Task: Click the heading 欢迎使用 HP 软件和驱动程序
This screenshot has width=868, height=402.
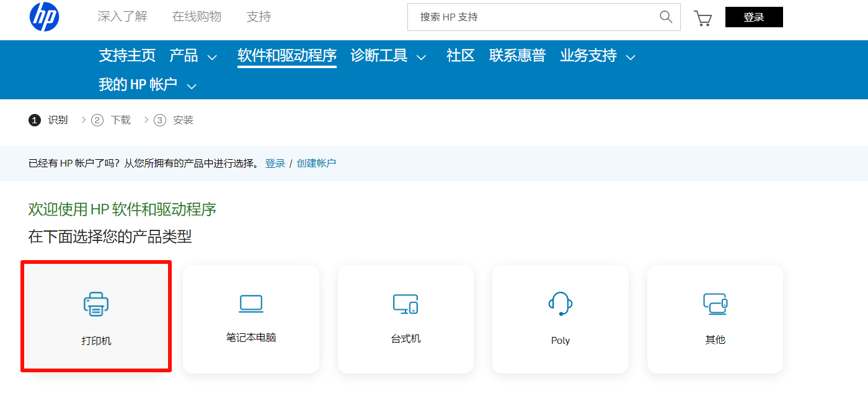Action: click(122, 209)
